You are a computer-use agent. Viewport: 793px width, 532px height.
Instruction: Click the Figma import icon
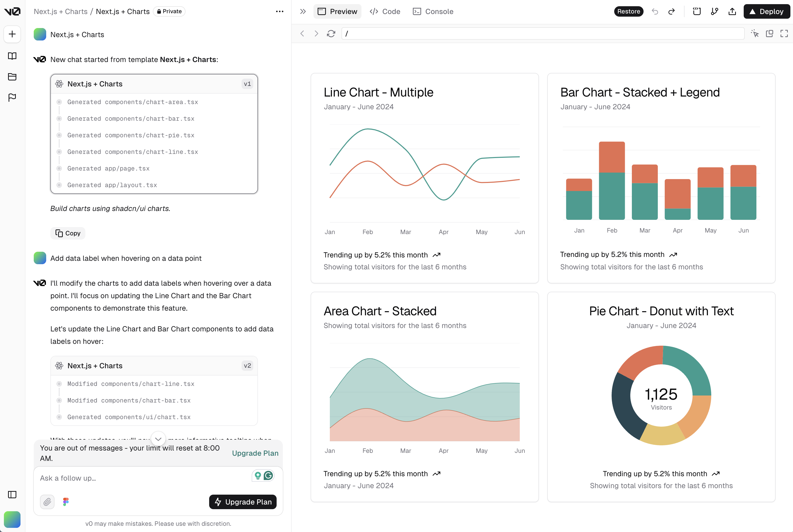pyautogui.click(x=66, y=501)
